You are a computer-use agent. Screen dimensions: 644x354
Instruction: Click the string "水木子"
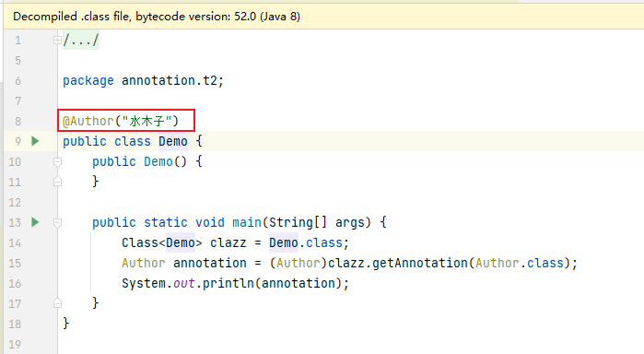pyautogui.click(x=146, y=122)
